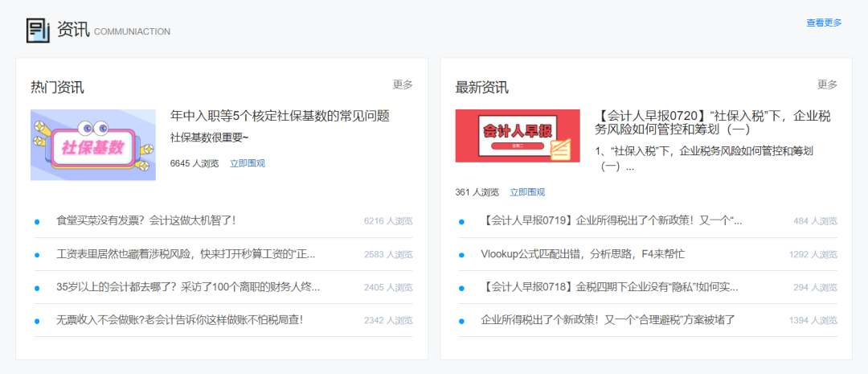Click 更多 in the 热门资讯 panel

click(403, 84)
